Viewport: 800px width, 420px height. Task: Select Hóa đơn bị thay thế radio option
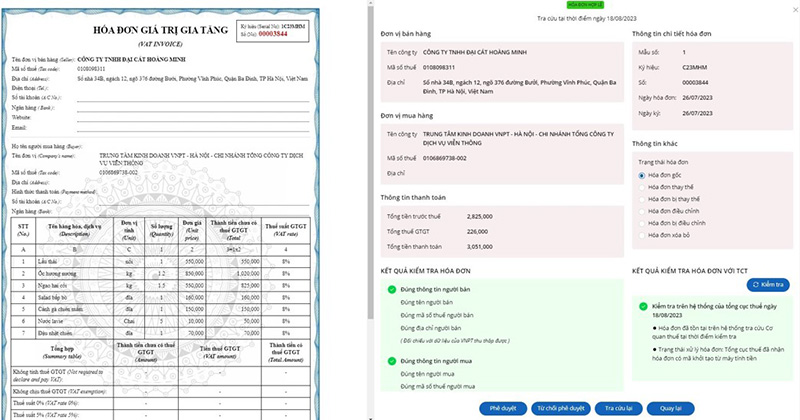click(x=642, y=199)
